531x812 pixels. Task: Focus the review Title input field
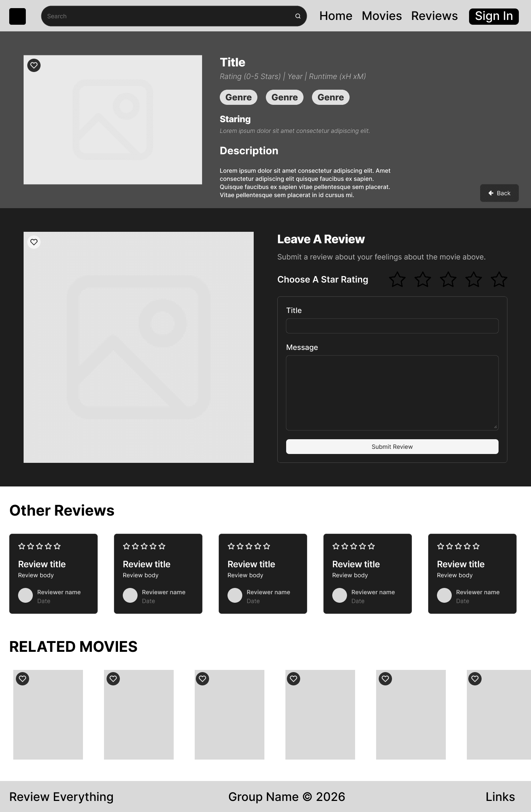pos(392,326)
